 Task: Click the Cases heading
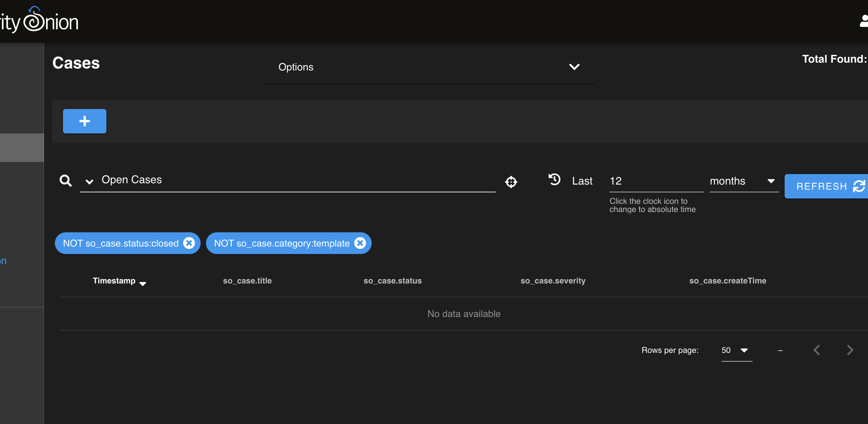coord(76,63)
